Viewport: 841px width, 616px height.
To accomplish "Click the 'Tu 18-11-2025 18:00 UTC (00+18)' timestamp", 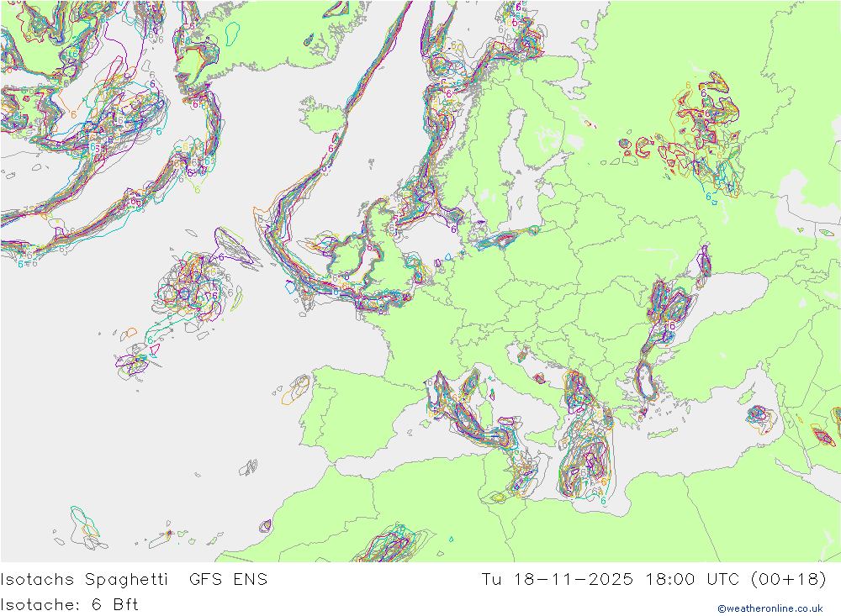I will pyautogui.click(x=653, y=580).
